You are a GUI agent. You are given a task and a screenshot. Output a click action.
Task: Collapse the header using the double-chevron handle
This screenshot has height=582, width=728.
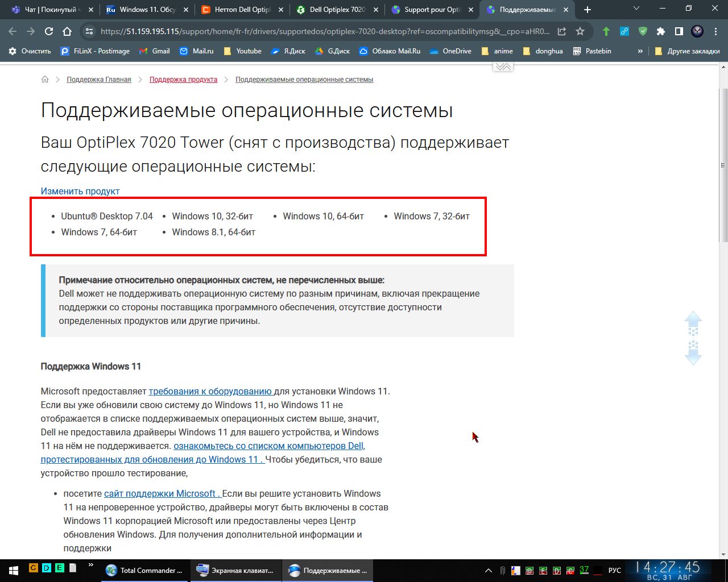(x=503, y=66)
